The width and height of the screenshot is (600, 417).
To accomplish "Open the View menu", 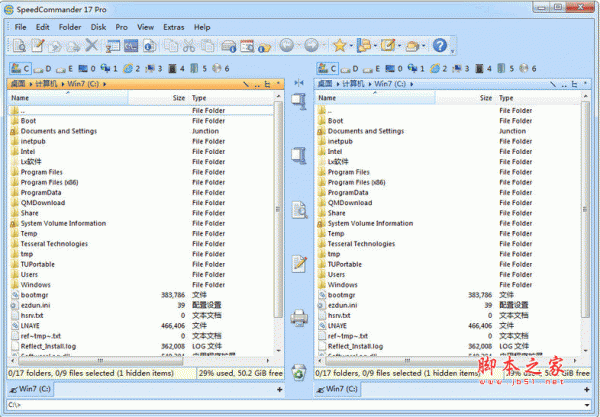I will pyautogui.click(x=145, y=27).
